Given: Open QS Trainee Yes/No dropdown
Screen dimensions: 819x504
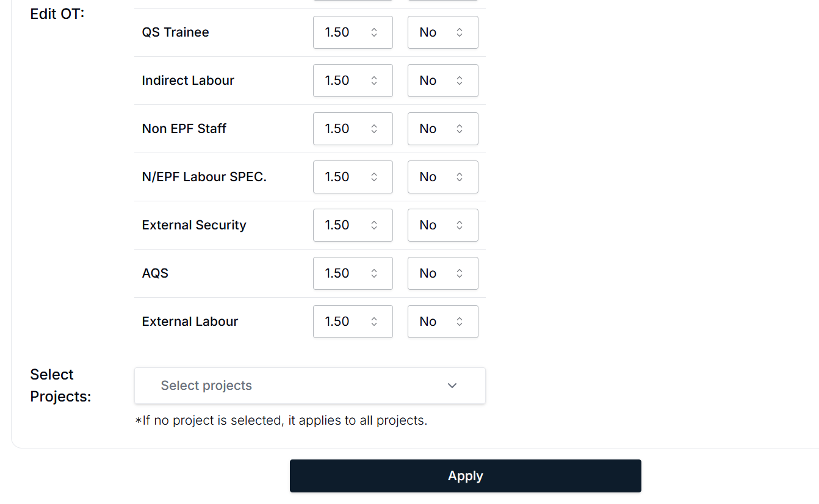Looking at the screenshot, I should click(442, 32).
